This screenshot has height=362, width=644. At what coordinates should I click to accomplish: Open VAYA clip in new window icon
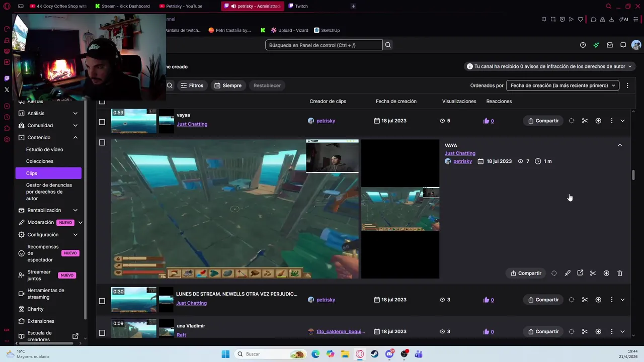click(x=580, y=273)
